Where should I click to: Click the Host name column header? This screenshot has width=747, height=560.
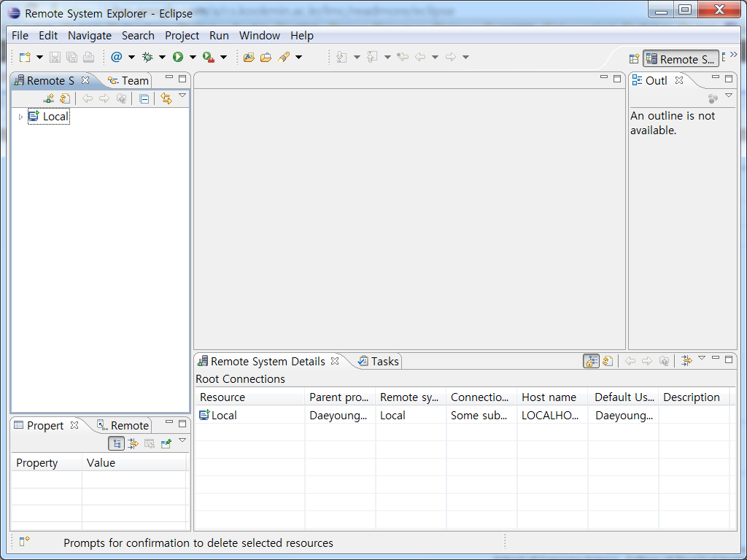tap(553, 397)
